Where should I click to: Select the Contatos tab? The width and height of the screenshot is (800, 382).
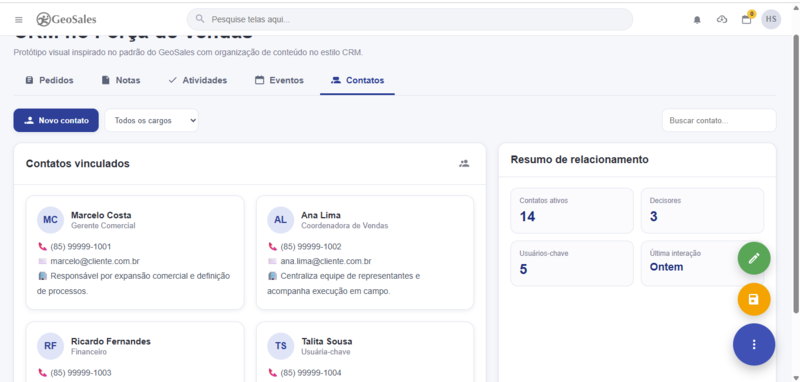357,80
